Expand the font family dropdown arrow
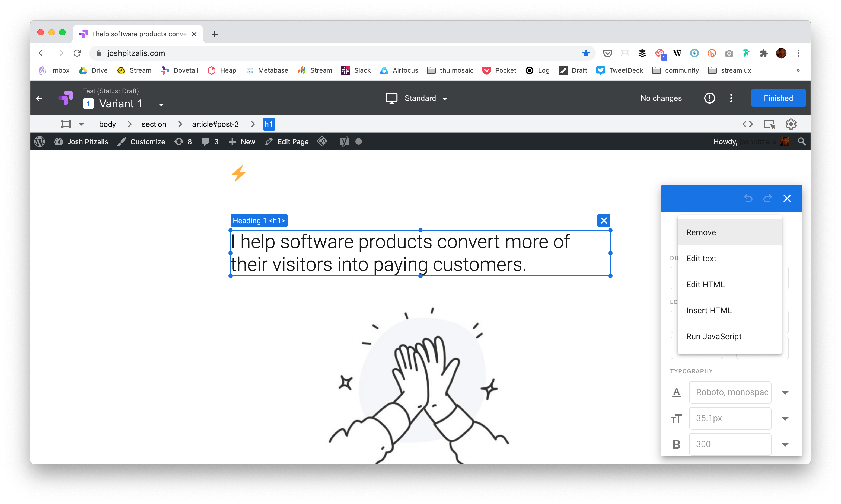 (785, 393)
